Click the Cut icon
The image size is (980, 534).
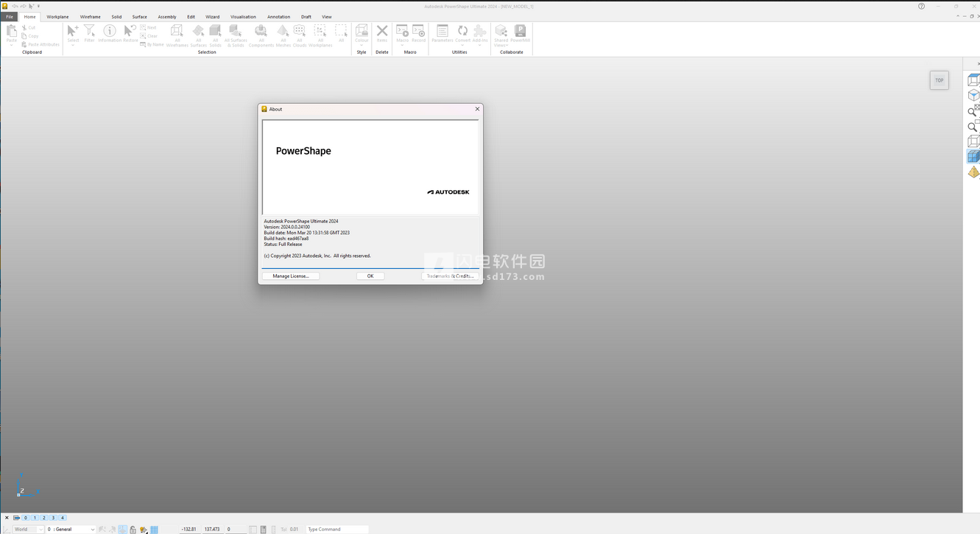point(24,27)
